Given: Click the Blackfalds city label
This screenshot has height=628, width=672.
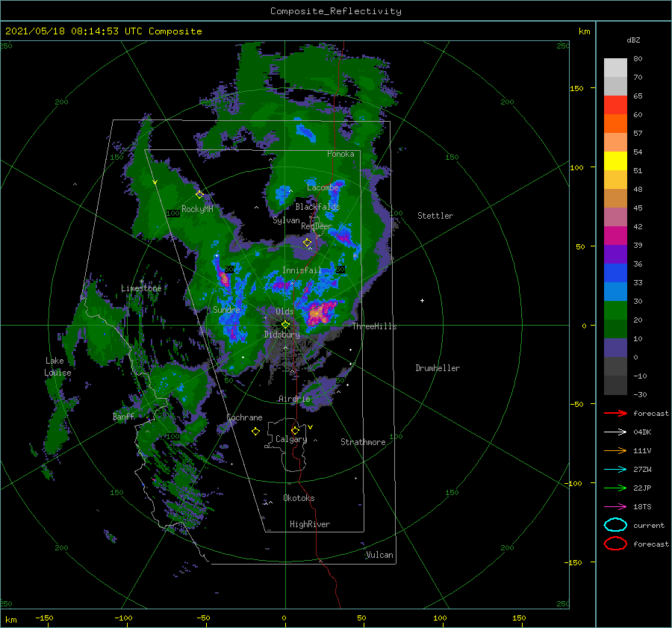Looking at the screenshot, I should (317, 207).
